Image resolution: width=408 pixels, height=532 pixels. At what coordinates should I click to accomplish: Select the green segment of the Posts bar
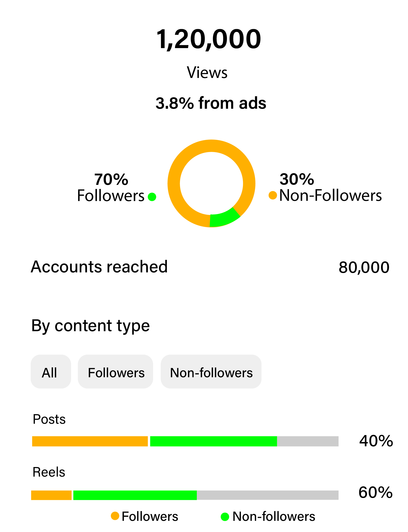[213, 441]
